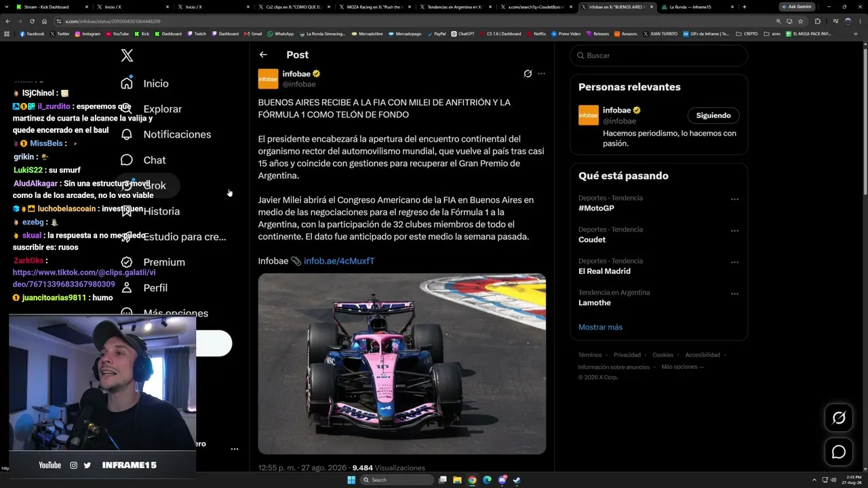Open the Lamothe trending topic
868x488 pixels.
[595, 303]
